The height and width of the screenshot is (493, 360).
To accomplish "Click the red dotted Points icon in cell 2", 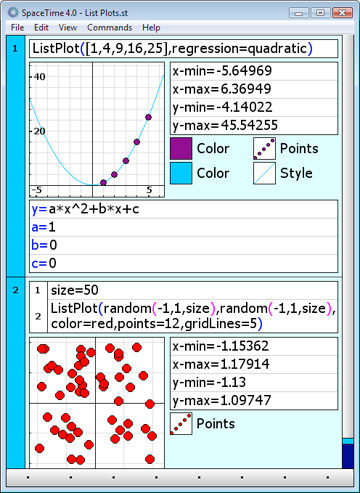I will click(x=181, y=424).
